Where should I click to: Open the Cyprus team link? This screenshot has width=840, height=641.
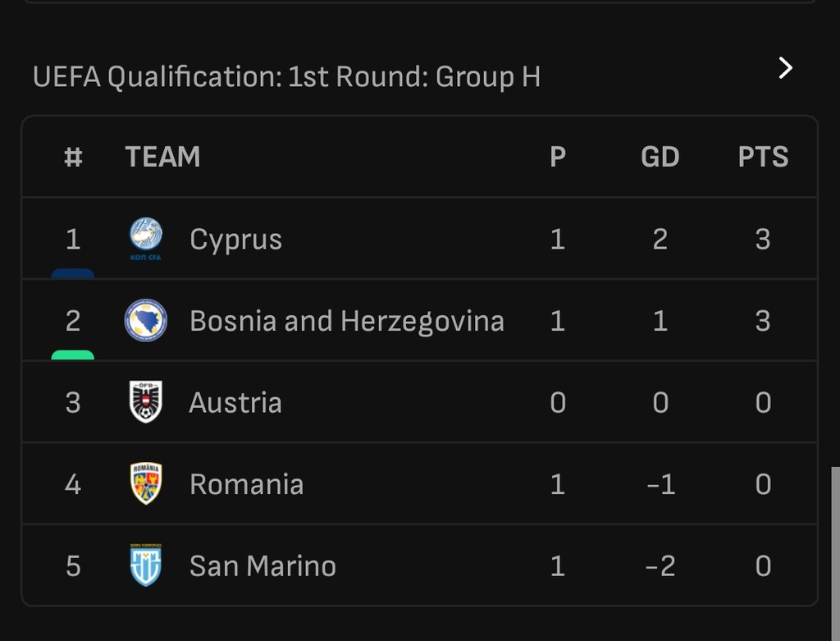pyautogui.click(x=235, y=240)
